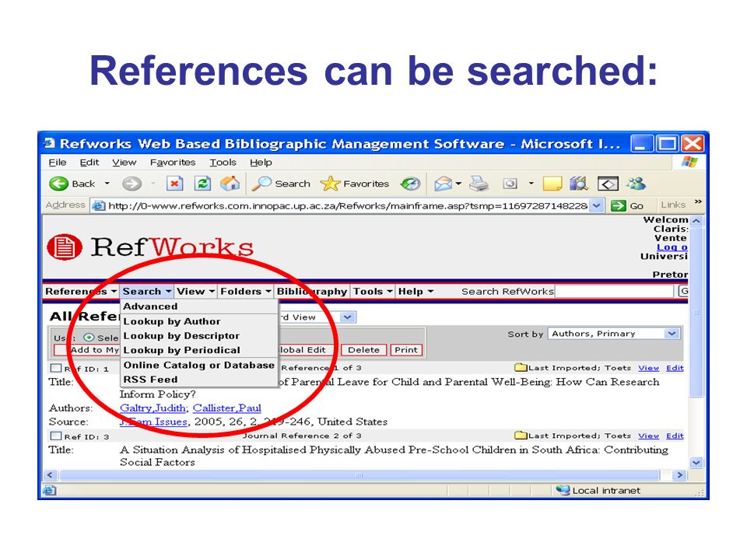The image size is (747, 560).
Task: Click View link for Ref ID 1
Action: pyautogui.click(x=648, y=368)
